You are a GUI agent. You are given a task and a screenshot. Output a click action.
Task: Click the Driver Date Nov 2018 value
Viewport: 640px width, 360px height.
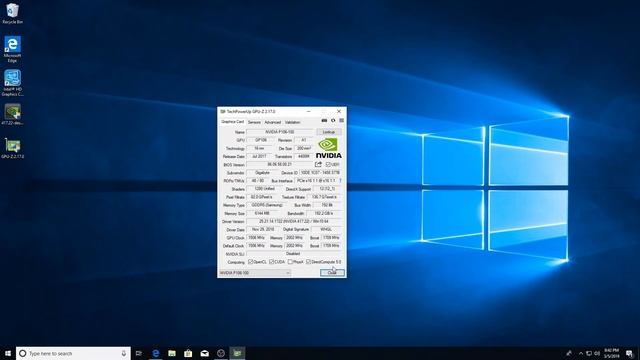[x=263, y=229]
